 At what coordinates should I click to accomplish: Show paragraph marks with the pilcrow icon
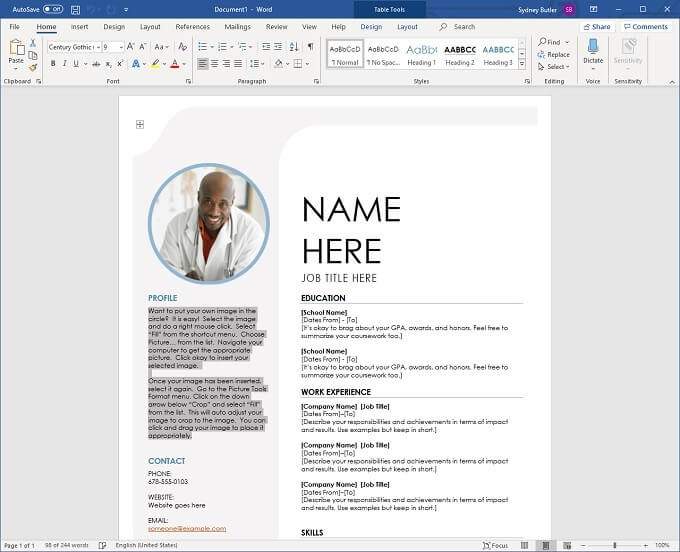[x=310, y=47]
